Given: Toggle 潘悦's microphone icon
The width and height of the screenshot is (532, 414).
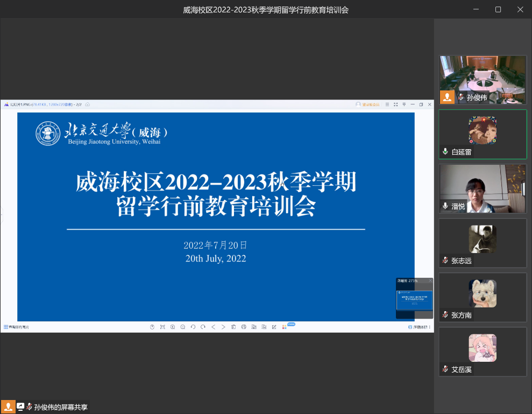Looking at the screenshot, I should 445,206.
